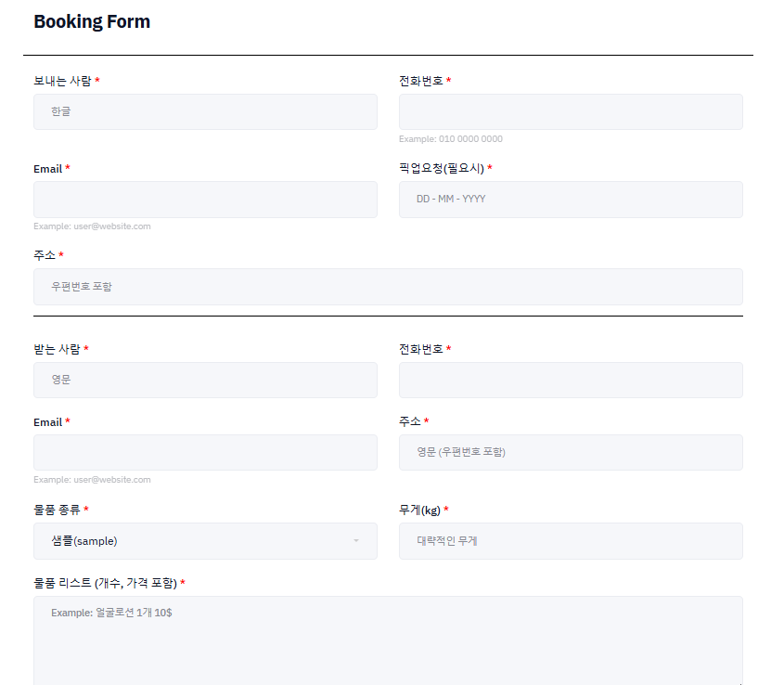Click the sender Email input field

coord(205,200)
